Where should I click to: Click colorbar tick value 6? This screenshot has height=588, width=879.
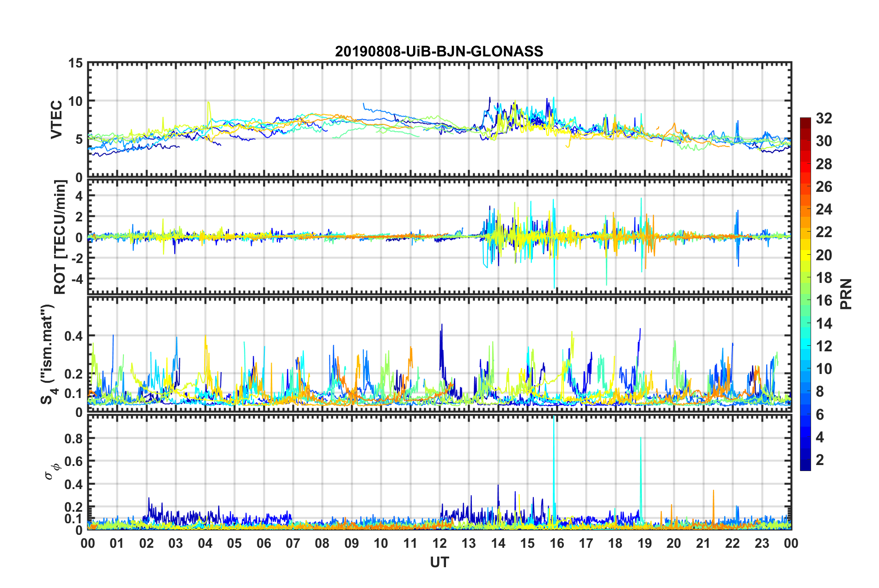[820, 415]
